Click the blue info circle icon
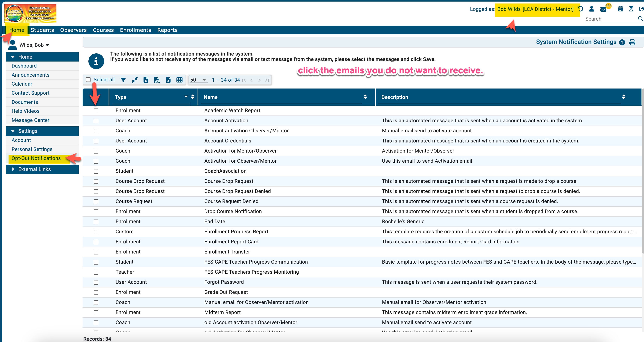This screenshot has height=342, width=644. coord(96,61)
